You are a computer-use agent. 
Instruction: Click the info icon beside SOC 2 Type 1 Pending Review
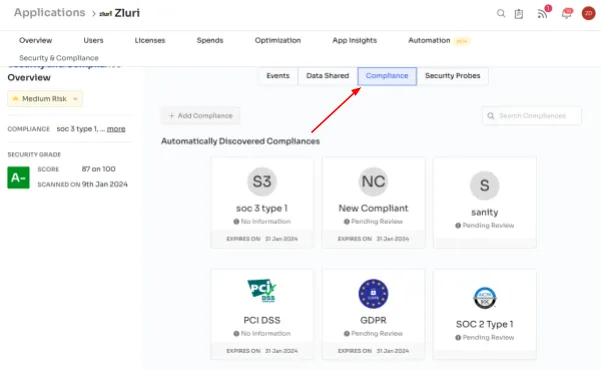click(458, 337)
